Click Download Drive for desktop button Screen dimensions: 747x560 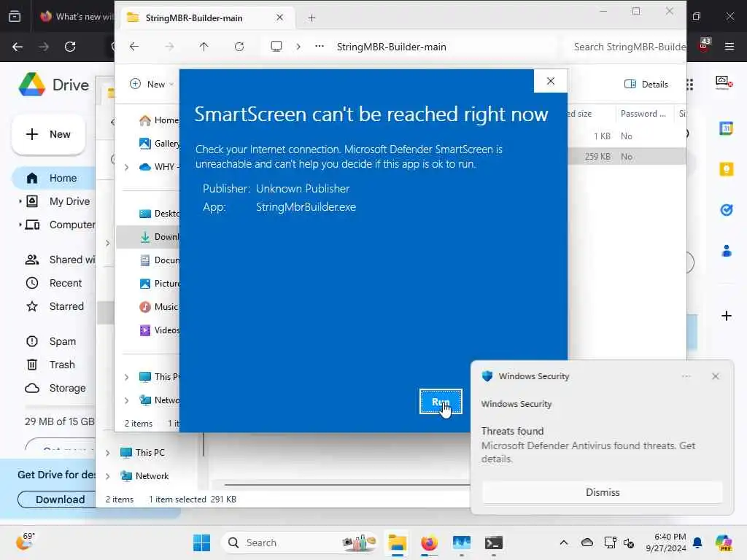pos(57,499)
